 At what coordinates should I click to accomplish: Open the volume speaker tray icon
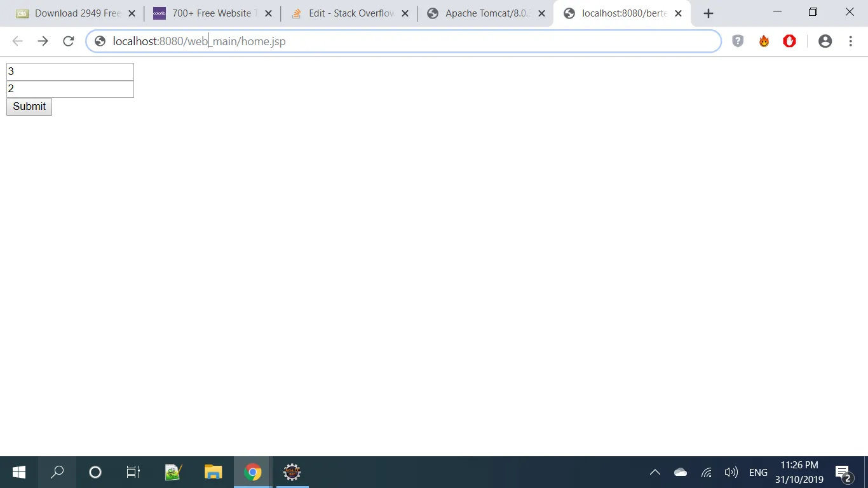pos(731,472)
